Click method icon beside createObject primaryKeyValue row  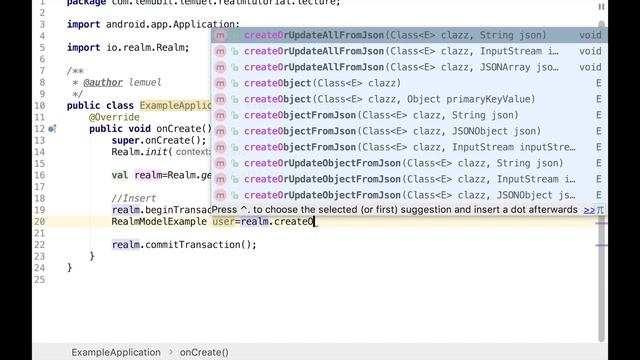point(220,99)
